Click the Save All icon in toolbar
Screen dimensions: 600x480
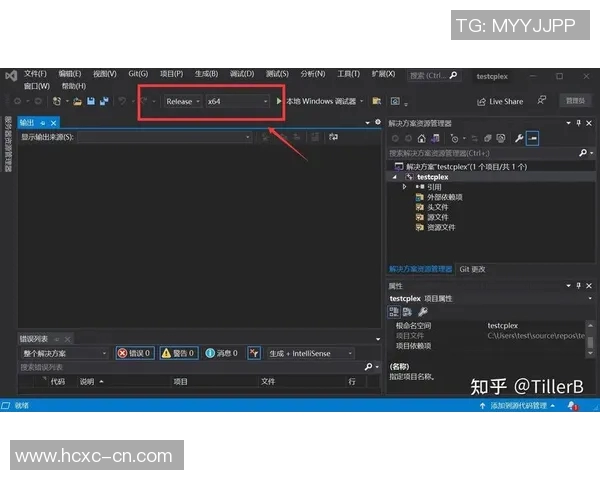click(x=103, y=101)
